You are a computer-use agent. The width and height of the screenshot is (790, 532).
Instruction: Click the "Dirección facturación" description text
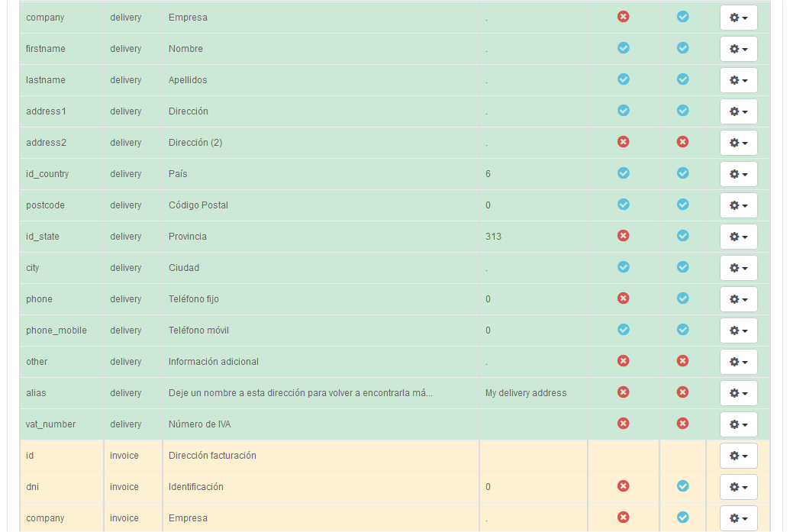(x=212, y=456)
